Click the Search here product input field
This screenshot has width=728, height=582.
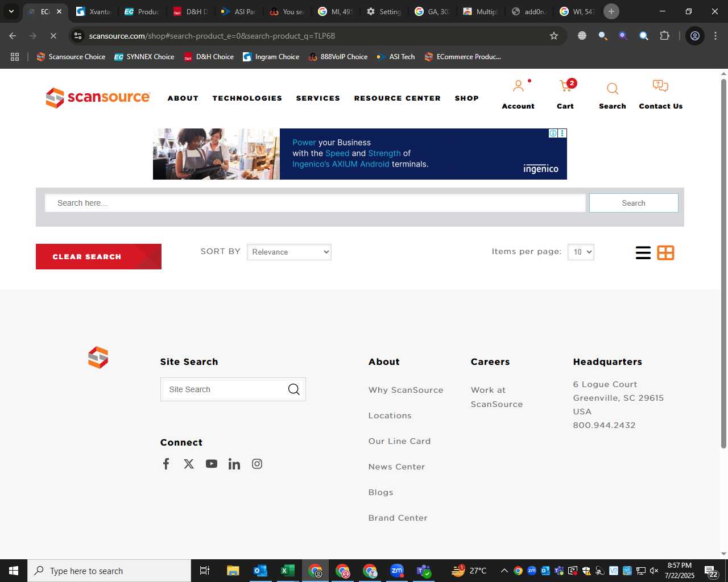click(x=315, y=203)
